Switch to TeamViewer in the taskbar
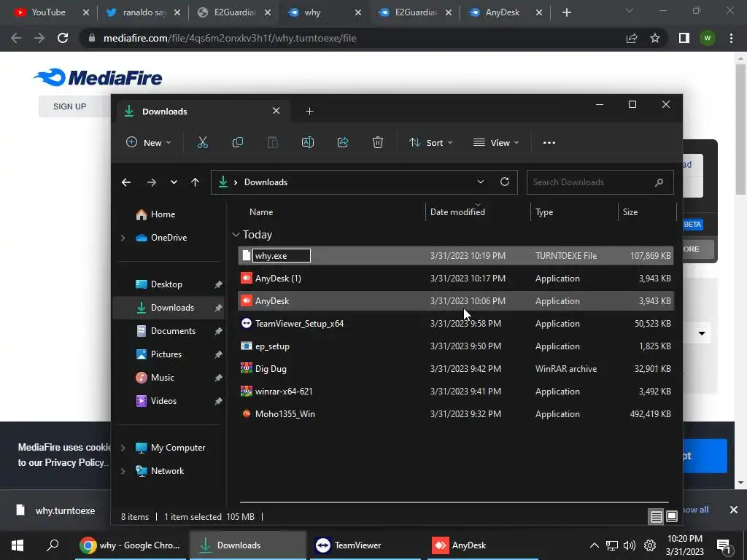The image size is (747, 560). click(x=366, y=545)
